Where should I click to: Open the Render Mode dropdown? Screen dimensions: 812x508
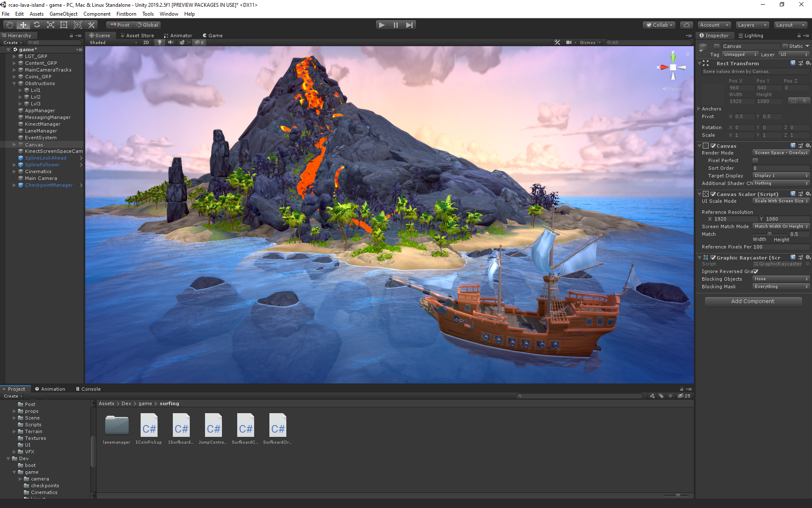coord(781,153)
